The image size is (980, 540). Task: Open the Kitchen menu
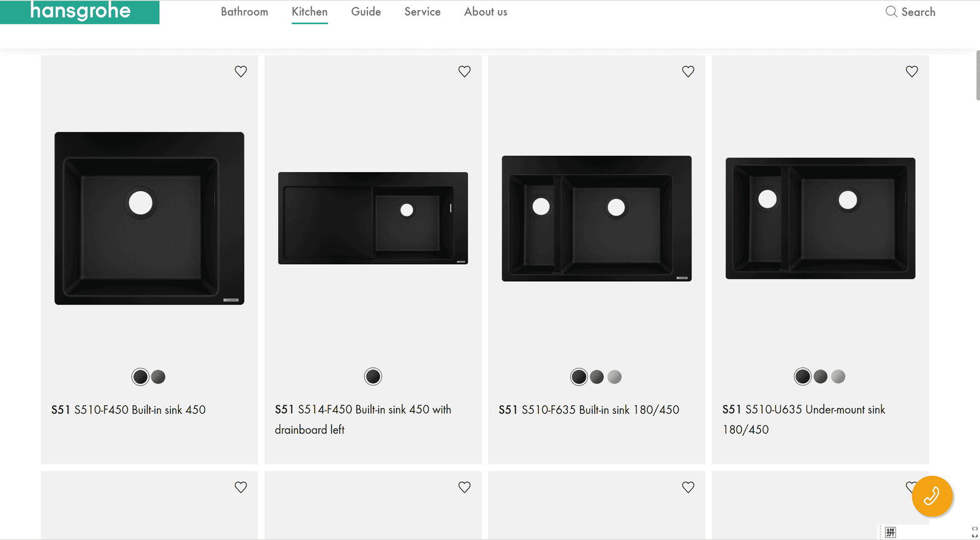(309, 12)
